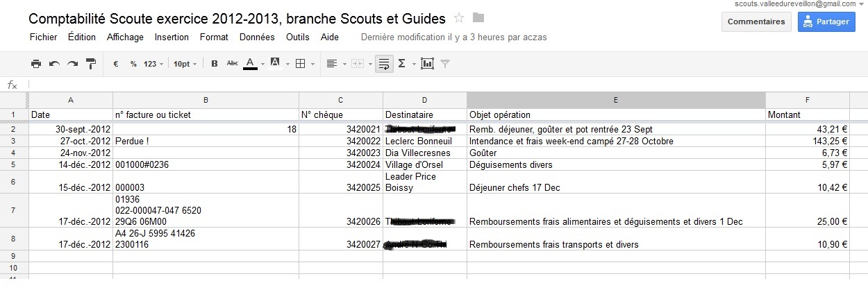Click the print icon

tap(36, 64)
